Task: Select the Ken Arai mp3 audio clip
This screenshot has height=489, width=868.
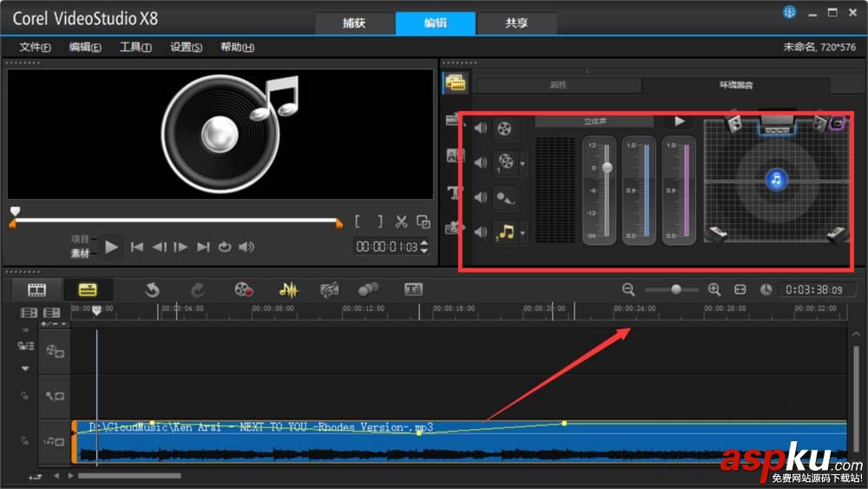Action: [459, 441]
